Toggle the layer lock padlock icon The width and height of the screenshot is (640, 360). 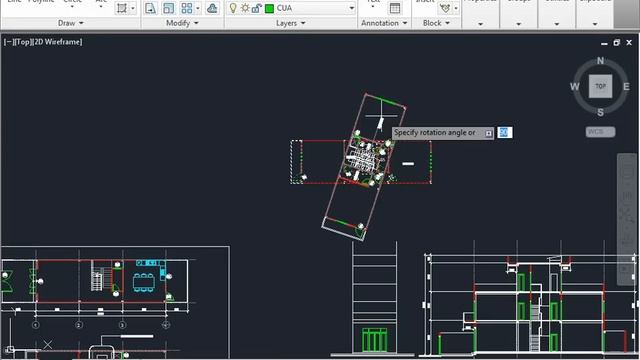pyautogui.click(x=256, y=8)
